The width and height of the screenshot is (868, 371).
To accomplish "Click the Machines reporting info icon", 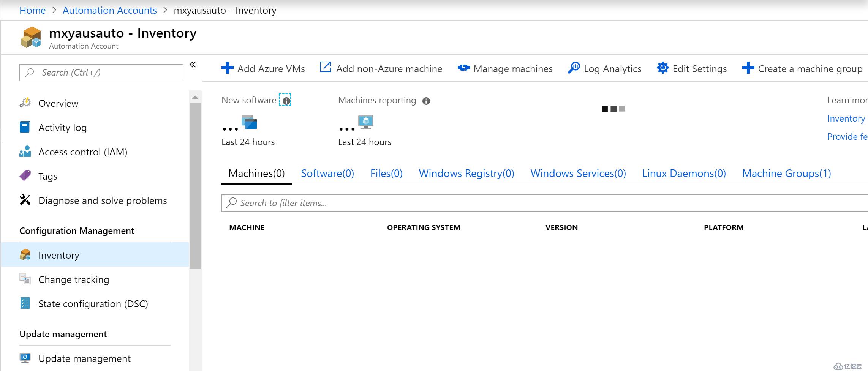I will click(426, 101).
